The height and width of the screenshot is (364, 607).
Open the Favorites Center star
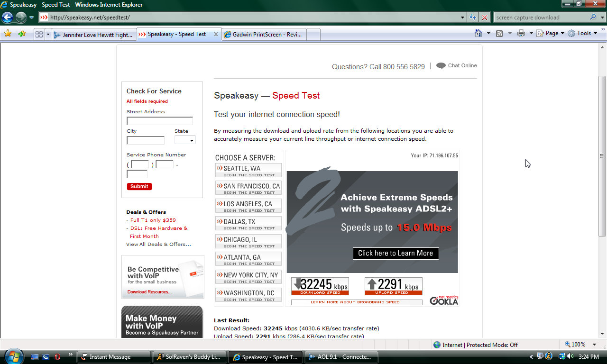point(8,34)
